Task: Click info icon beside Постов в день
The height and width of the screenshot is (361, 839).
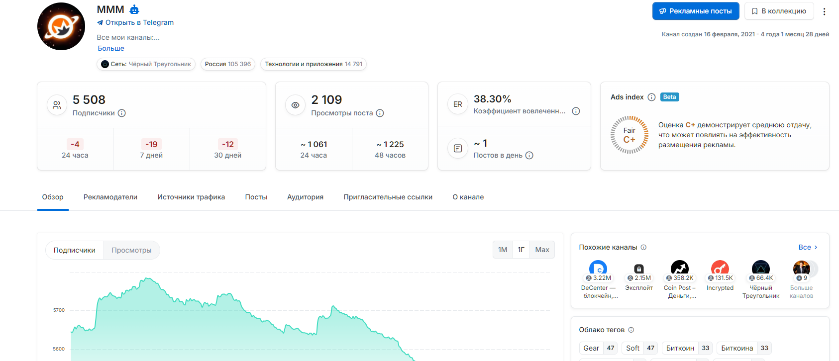Action: pyautogui.click(x=529, y=156)
